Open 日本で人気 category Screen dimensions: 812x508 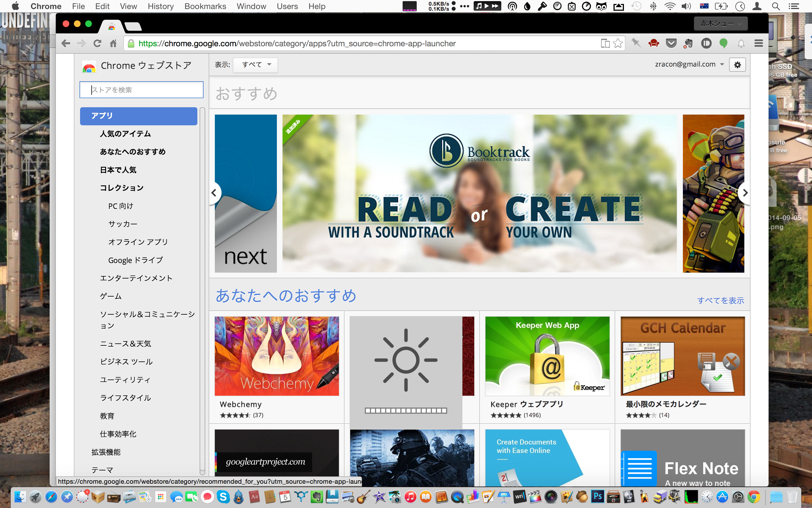(x=118, y=170)
